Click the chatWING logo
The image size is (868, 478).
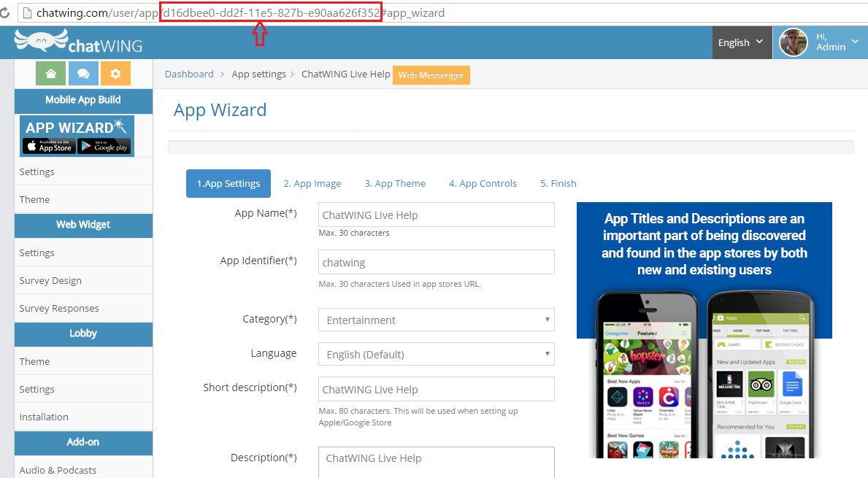click(x=78, y=42)
